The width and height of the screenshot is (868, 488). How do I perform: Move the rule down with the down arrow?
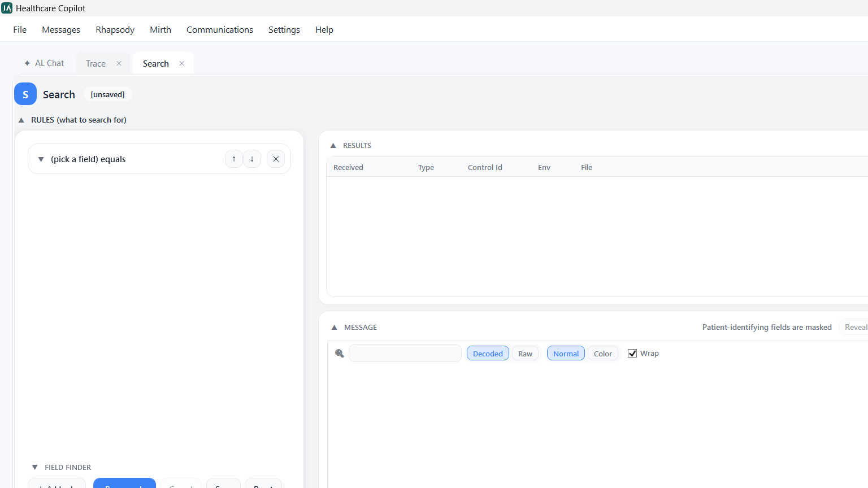point(252,159)
